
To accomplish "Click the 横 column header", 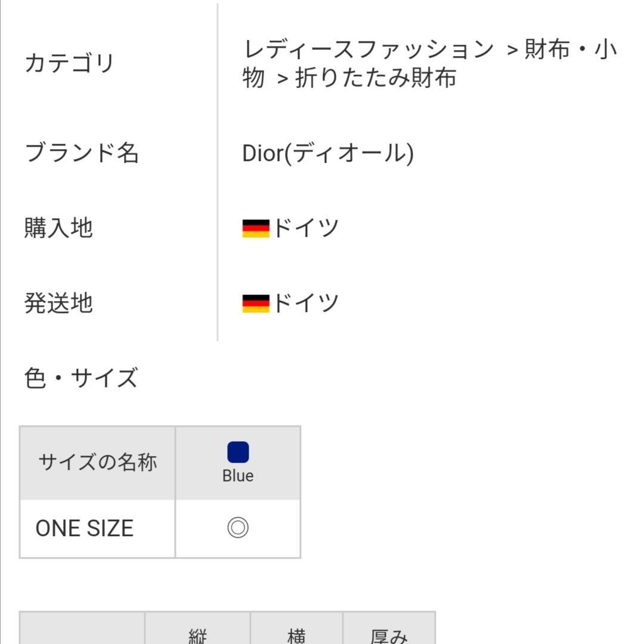I will [296, 635].
